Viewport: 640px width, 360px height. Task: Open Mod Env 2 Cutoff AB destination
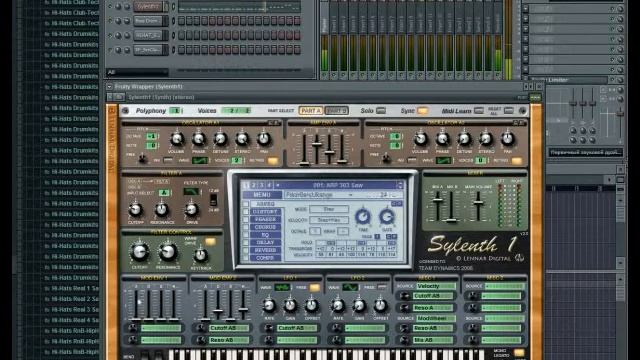pos(229,328)
